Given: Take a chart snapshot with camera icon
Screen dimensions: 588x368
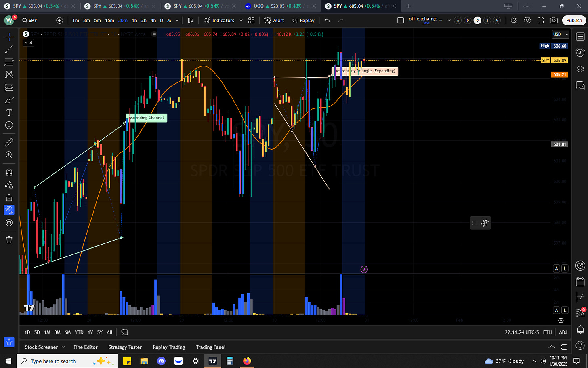Looking at the screenshot, I should [x=554, y=20].
